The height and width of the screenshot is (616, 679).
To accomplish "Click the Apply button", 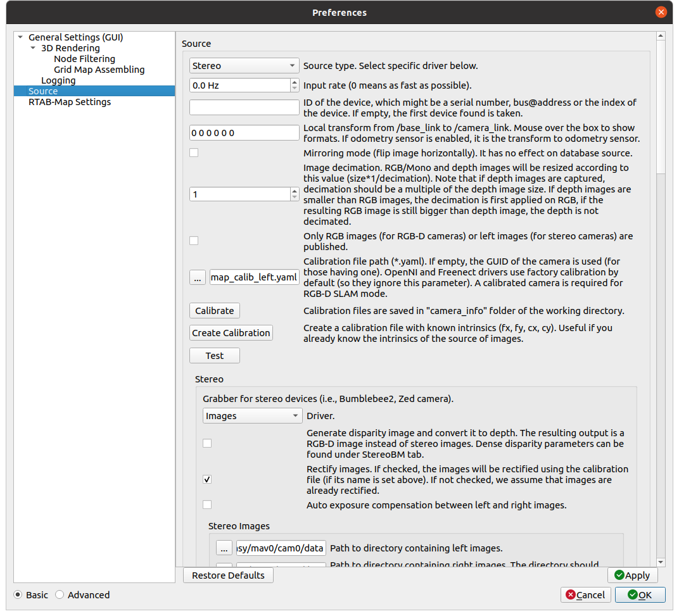I will pos(632,575).
